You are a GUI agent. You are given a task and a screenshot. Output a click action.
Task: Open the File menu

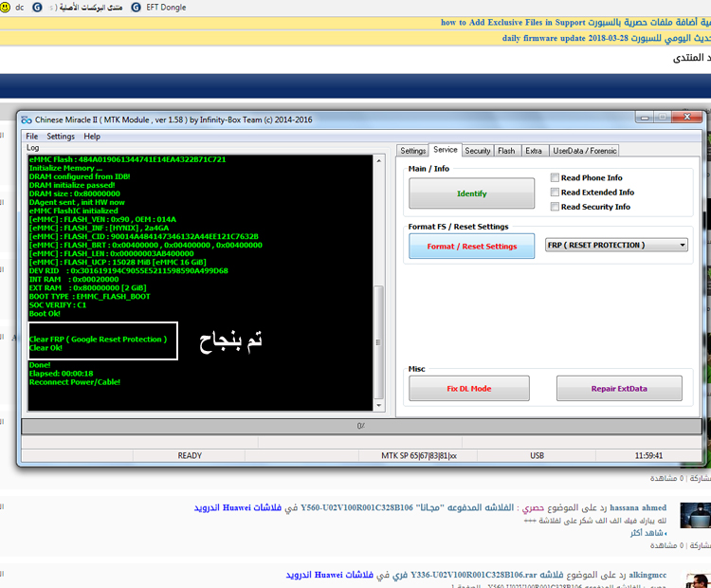tap(31, 137)
